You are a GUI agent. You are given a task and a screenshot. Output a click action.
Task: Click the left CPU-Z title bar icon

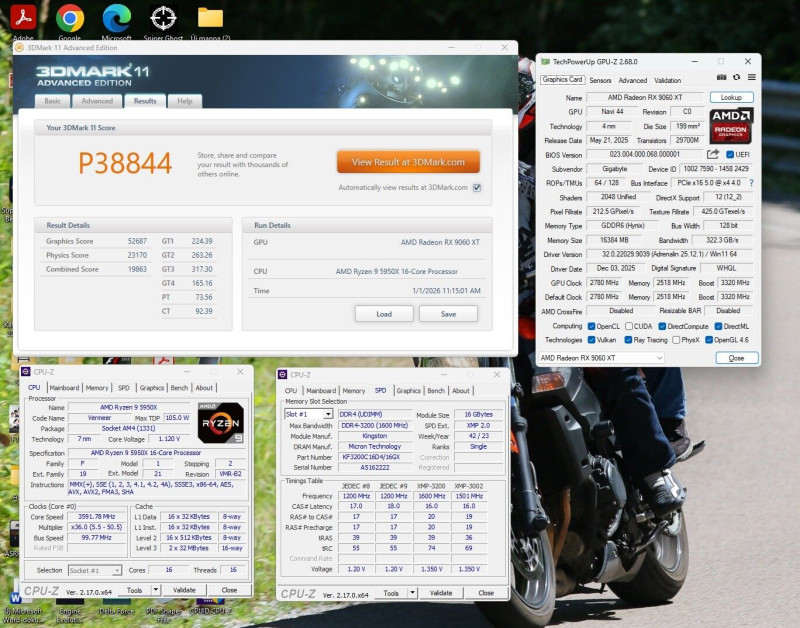(x=26, y=372)
